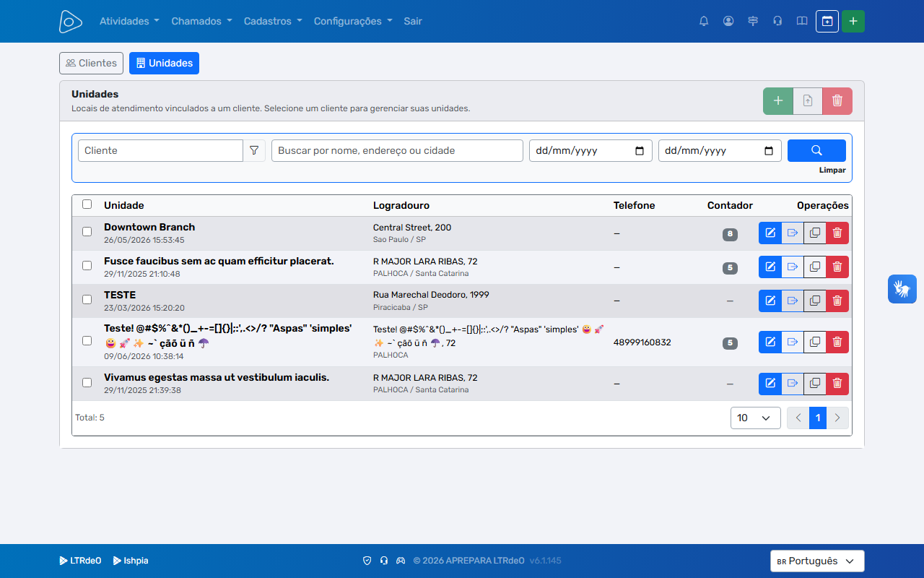The width and height of the screenshot is (924, 578).
Task: Go to page 1 in pagination
Action: (818, 418)
